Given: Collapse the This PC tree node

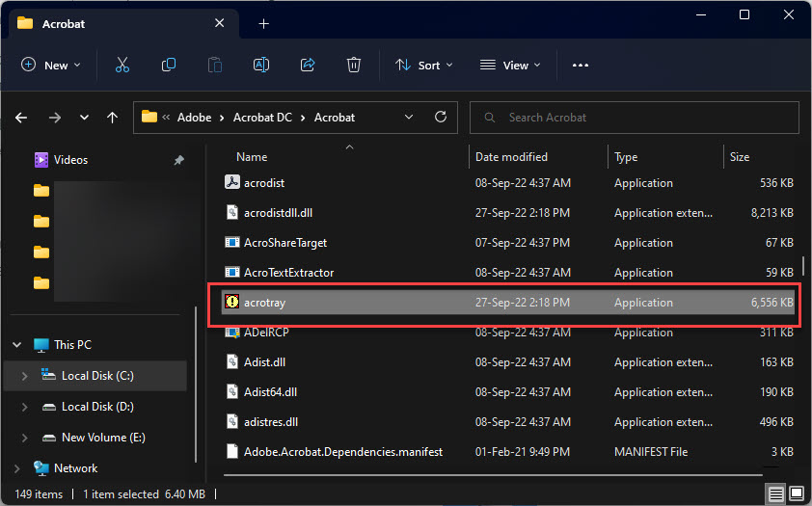Looking at the screenshot, I should (17, 345).
